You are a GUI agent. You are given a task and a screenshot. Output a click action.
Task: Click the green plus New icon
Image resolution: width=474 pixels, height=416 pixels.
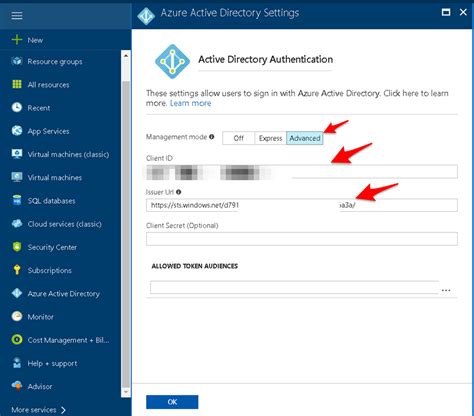tap(17, 40)
